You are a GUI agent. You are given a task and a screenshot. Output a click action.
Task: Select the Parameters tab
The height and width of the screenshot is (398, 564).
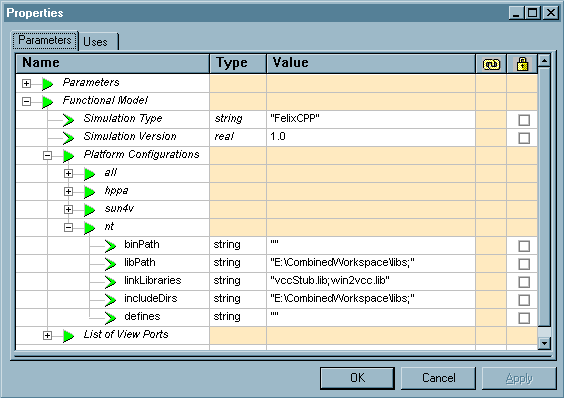point(45,40)
